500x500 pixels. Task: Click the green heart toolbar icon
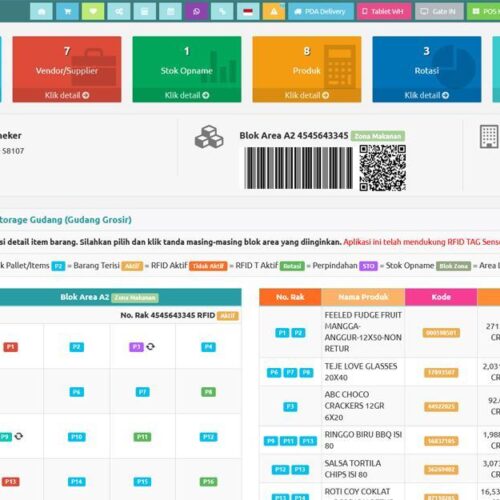click(x=93, y=12)
